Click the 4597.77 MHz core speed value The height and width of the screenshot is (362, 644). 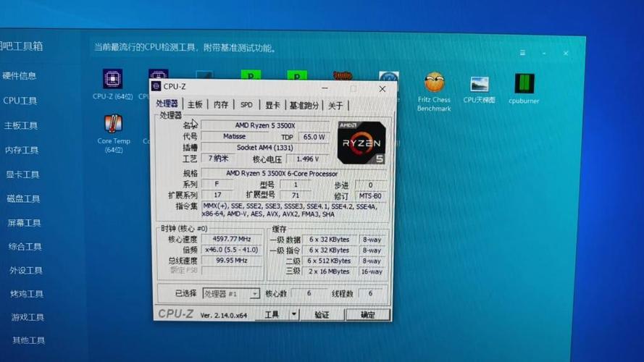pos(232,238)
